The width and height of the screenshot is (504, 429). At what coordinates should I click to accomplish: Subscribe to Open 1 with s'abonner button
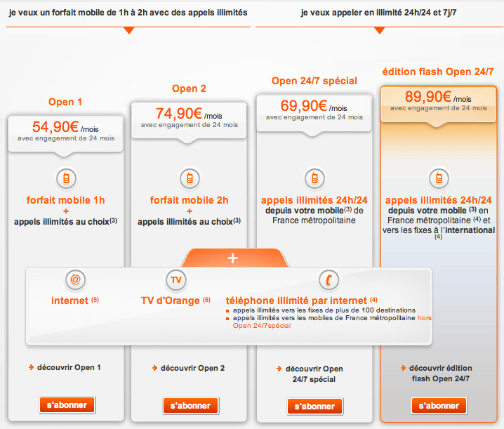[67, 405]
